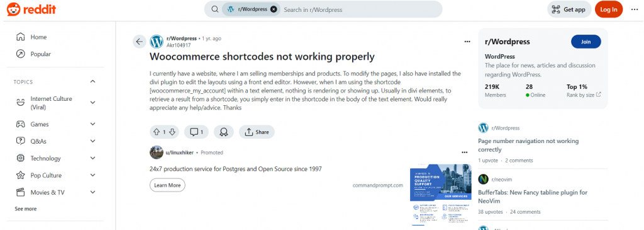Open the post's comments button
Viewport: 644px width, 230px height.
click(x=196, y=132)
